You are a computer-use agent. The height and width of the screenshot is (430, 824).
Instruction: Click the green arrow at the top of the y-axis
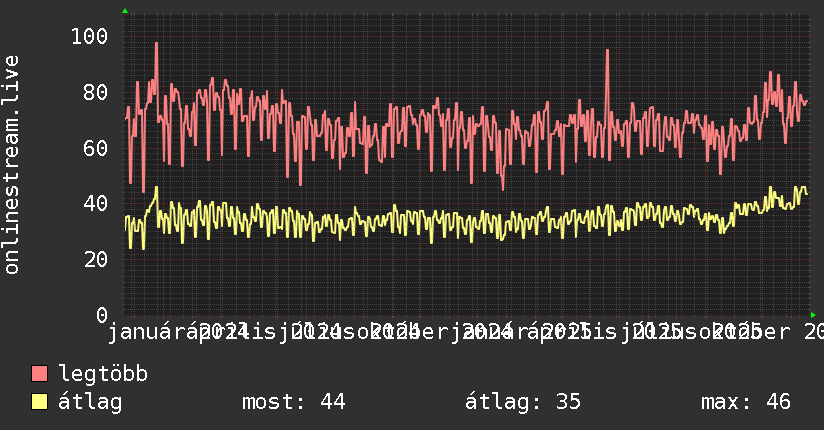(x=125, y=11)
